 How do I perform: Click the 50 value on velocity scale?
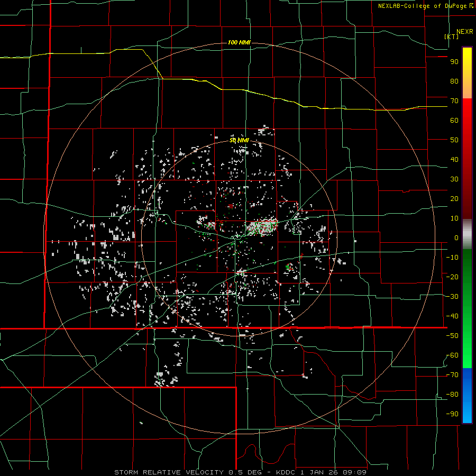pos(454,140)
